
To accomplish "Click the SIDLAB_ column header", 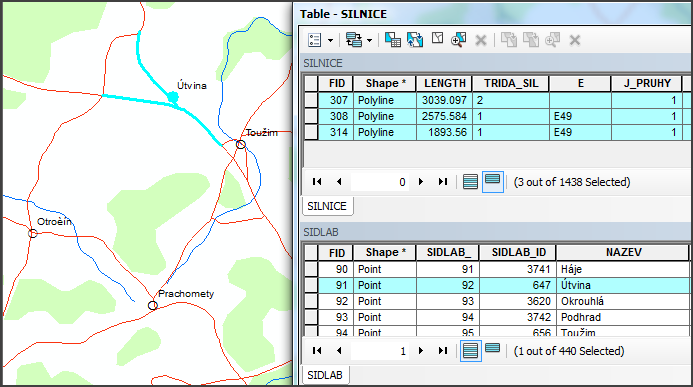I will (448, 252).
